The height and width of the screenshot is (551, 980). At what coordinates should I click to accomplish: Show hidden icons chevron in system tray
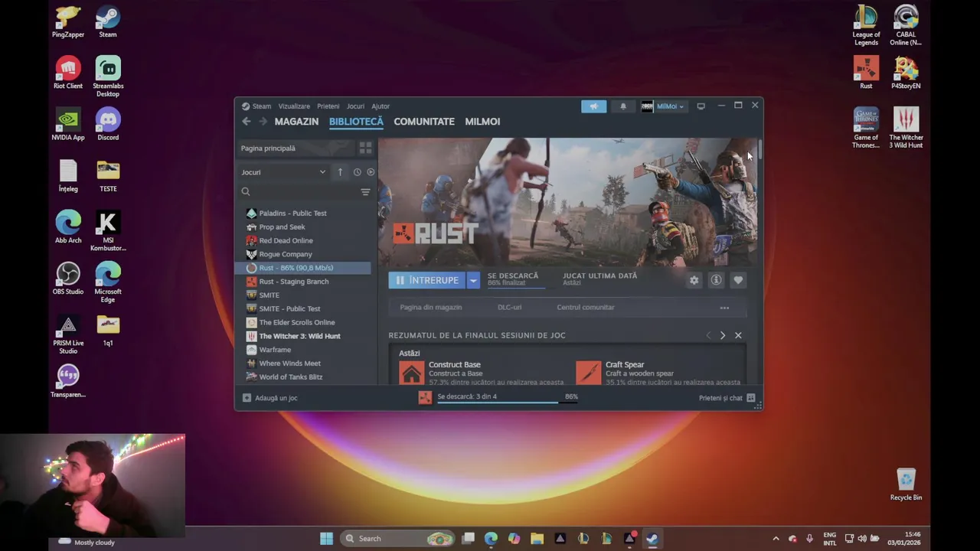pos(776,539)
